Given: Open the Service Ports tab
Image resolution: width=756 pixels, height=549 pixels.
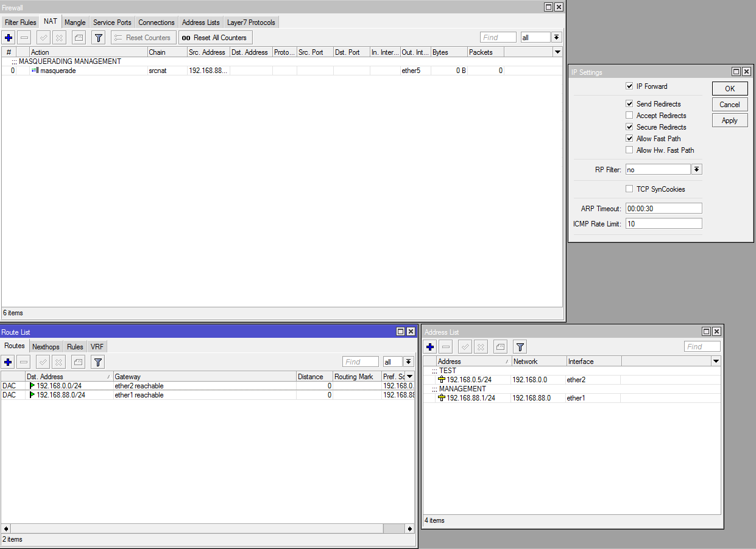Looking at the screenshot, I should click(112, 23).
